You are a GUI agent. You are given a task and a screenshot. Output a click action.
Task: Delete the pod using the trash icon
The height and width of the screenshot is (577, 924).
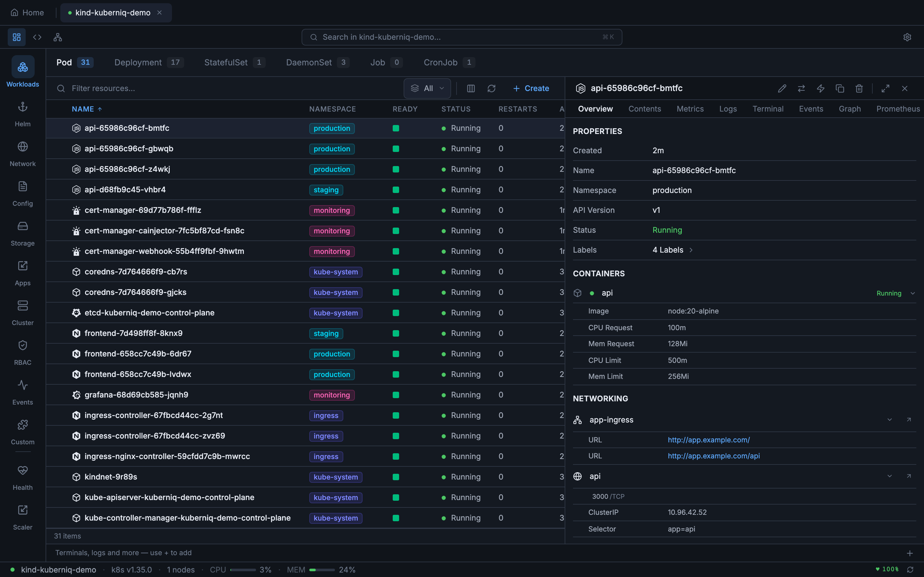859,88
